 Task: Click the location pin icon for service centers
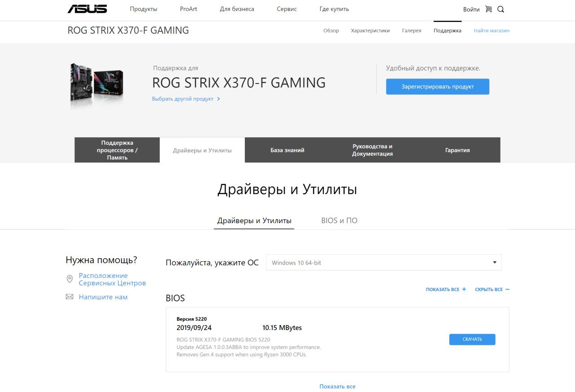tap(70, 279)
